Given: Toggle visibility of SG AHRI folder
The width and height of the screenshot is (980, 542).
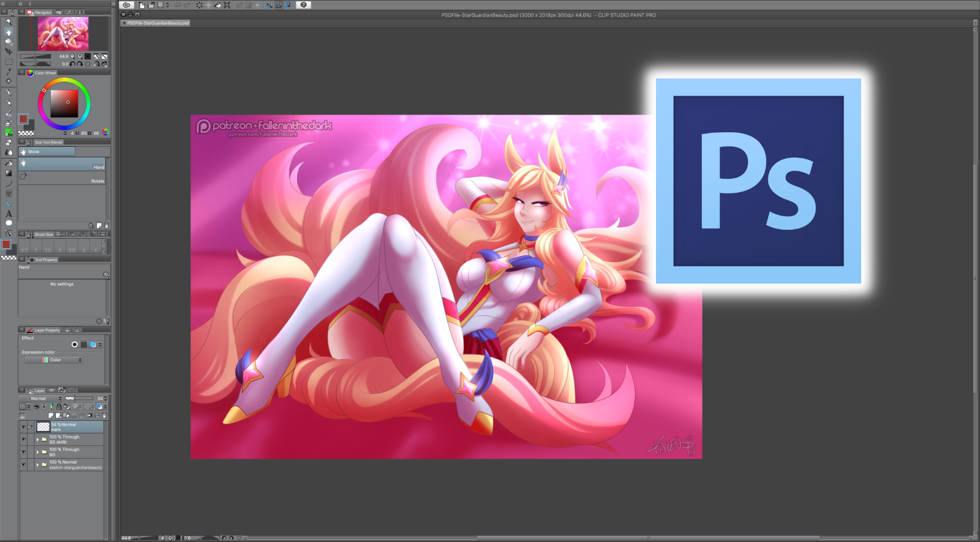Looking at the screenshot, I should pyautogui.click(x=23, y=439).
